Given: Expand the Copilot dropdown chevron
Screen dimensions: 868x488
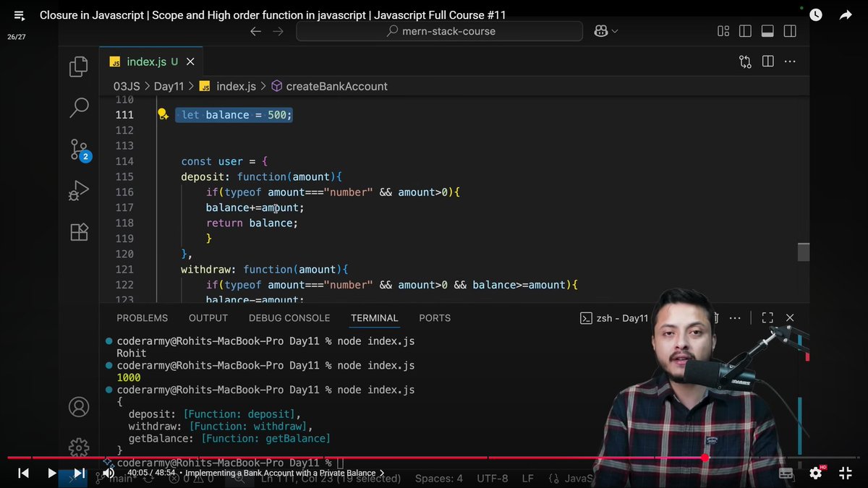Looking at the screenshot, I should [615, 31].
